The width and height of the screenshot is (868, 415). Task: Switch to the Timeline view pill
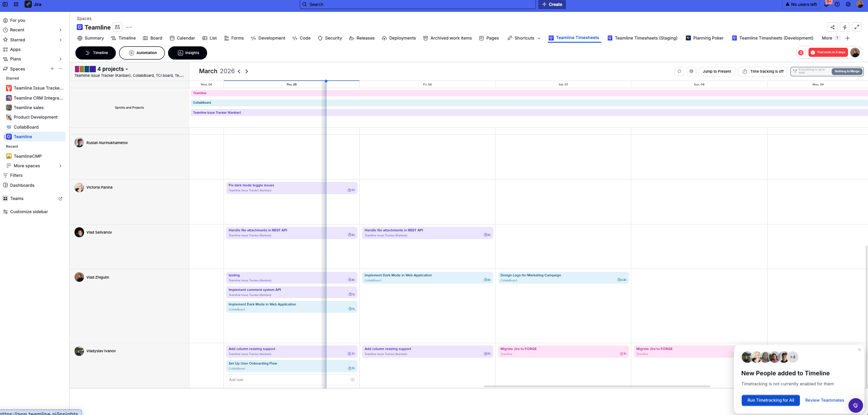pos(96,53)
